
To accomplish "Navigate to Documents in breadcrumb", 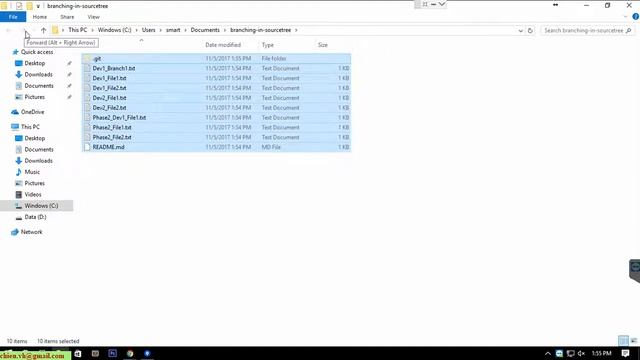I will (205, 30).
